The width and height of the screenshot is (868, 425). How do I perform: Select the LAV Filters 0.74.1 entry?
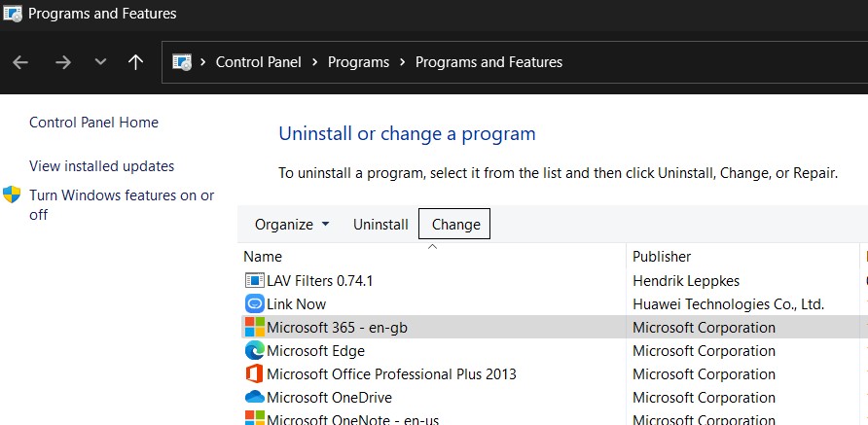[x=320, y=280]
